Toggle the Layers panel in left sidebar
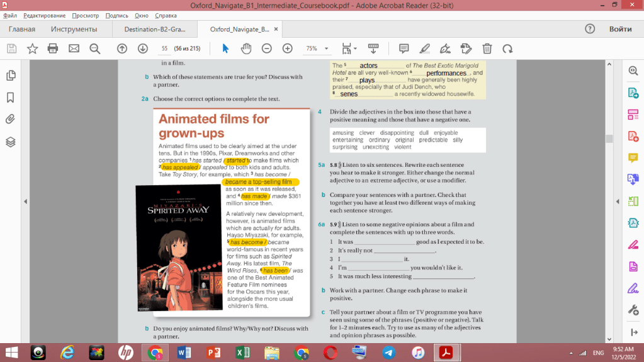 pos(11,142)
